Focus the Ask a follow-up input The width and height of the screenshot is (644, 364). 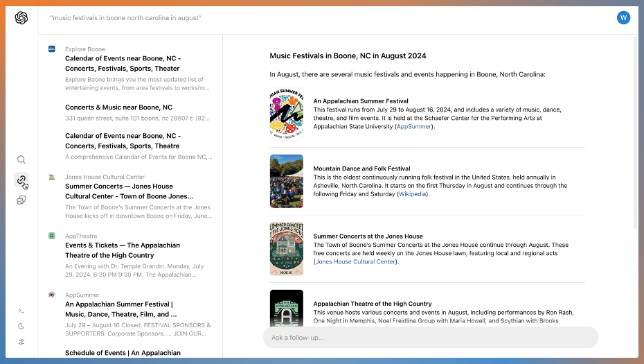pos(431,337)
